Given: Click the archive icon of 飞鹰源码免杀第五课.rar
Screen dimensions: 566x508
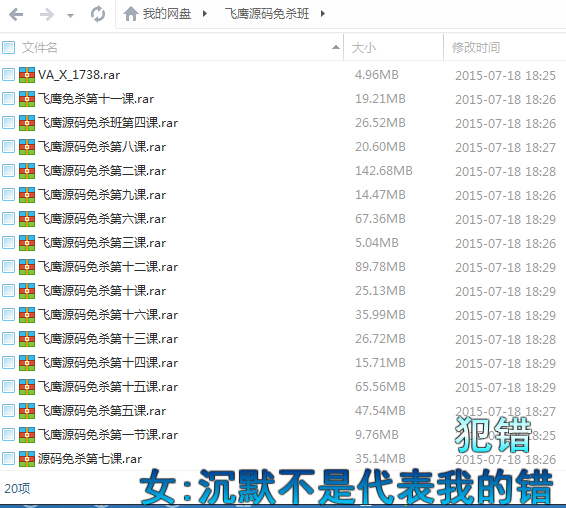Looking at the screenshot, I should 27,411.
